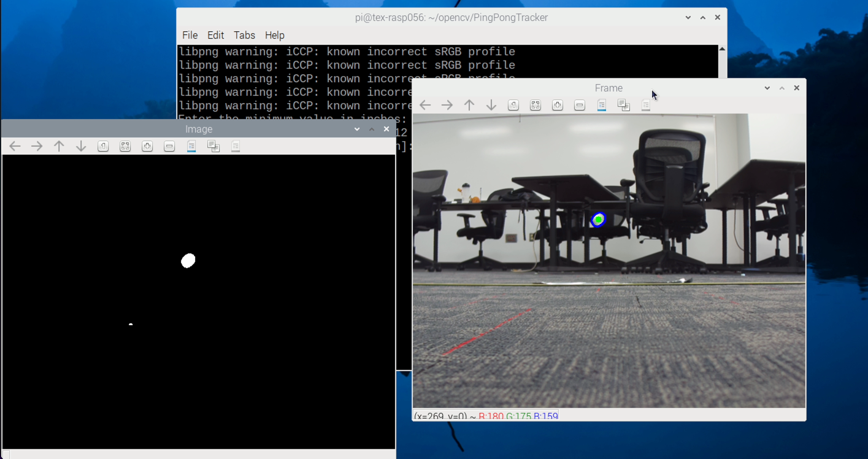Click the Image window title bar

point(199,129)
